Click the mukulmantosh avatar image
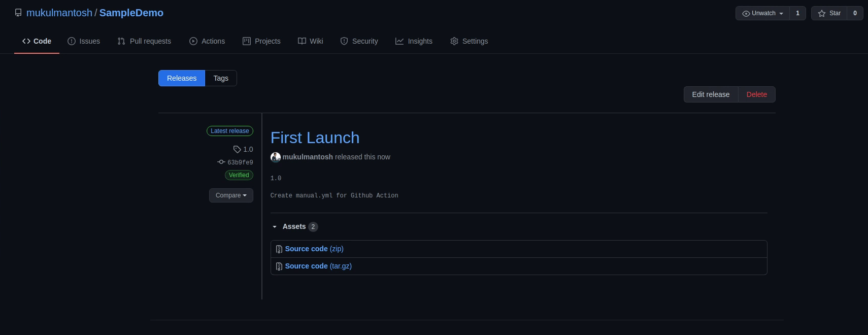Image resolution: width=868 pixels, height=335 pixels. 276,157
